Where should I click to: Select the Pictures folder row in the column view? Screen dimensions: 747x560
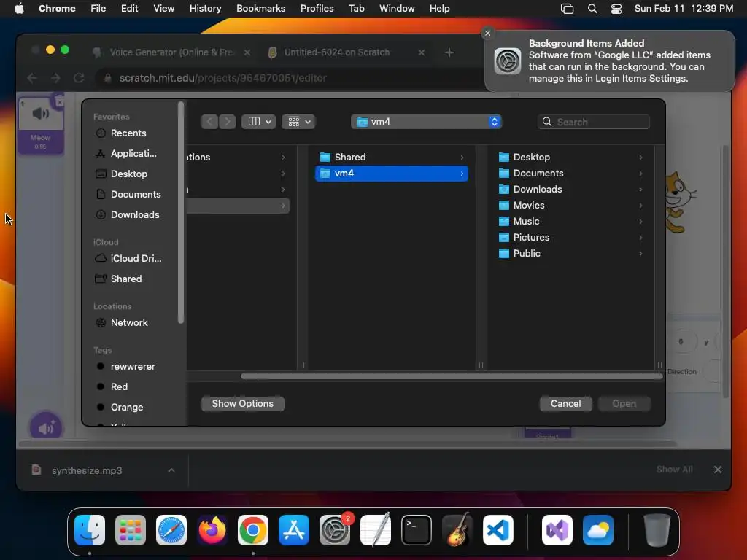pyautogui.click(x=570, y=237)
